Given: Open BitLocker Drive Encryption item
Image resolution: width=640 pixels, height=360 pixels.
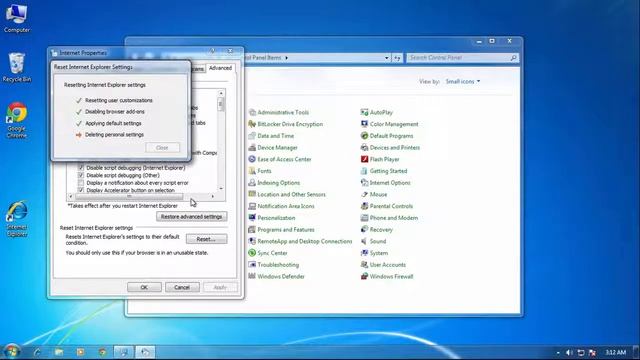Looking at the screenshot, I should pyautogui.click(x=286, y=124).
